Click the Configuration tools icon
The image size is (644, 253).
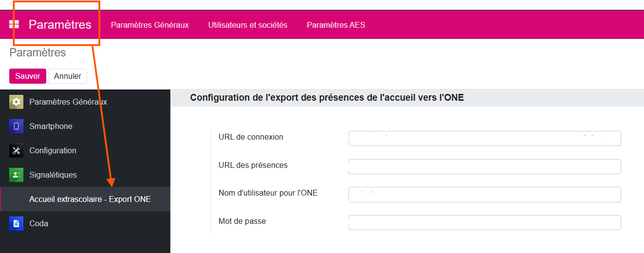tap(16, 151)
